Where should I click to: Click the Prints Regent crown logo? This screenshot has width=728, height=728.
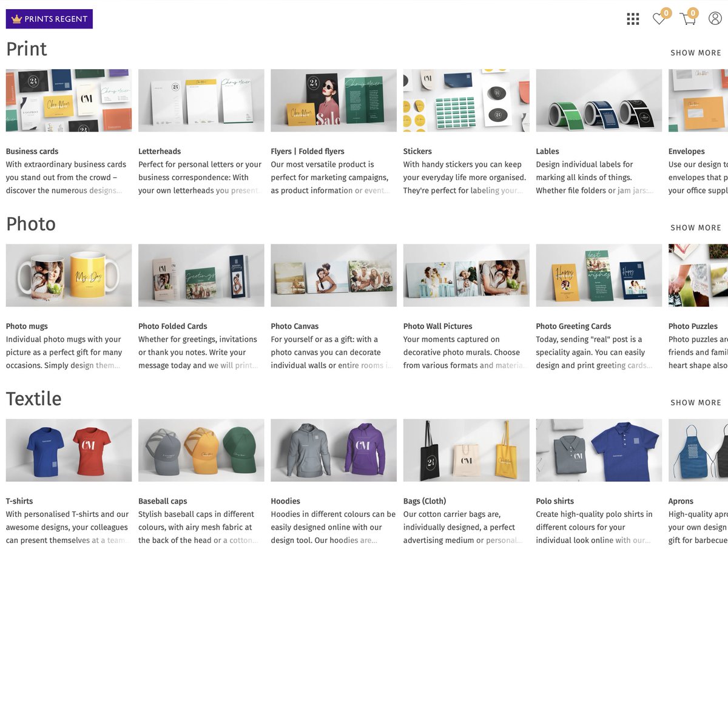click(x=49, y=19)
